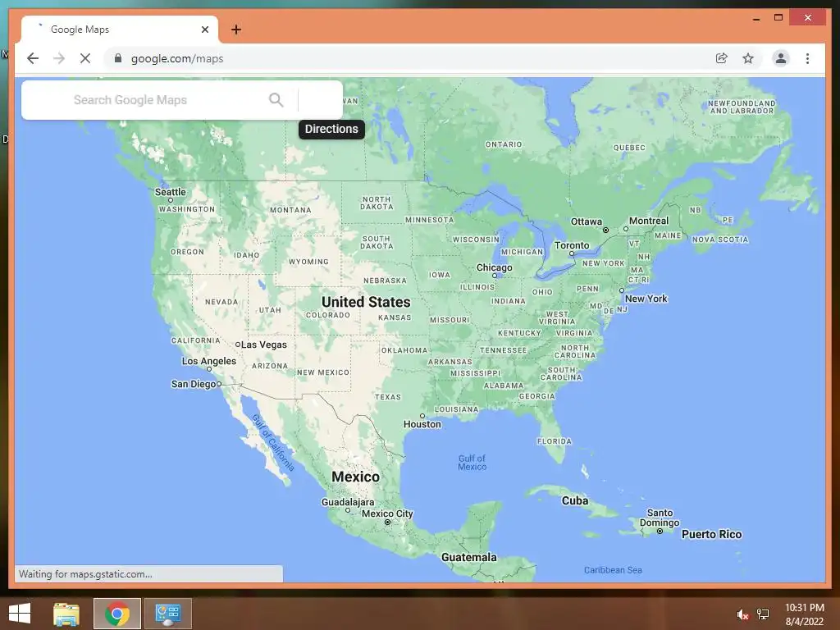Click the Chicago city label

494,267
